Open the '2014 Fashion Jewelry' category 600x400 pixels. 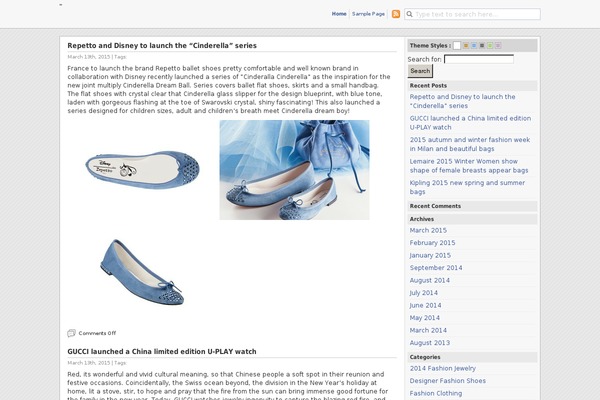pos(443,368)
